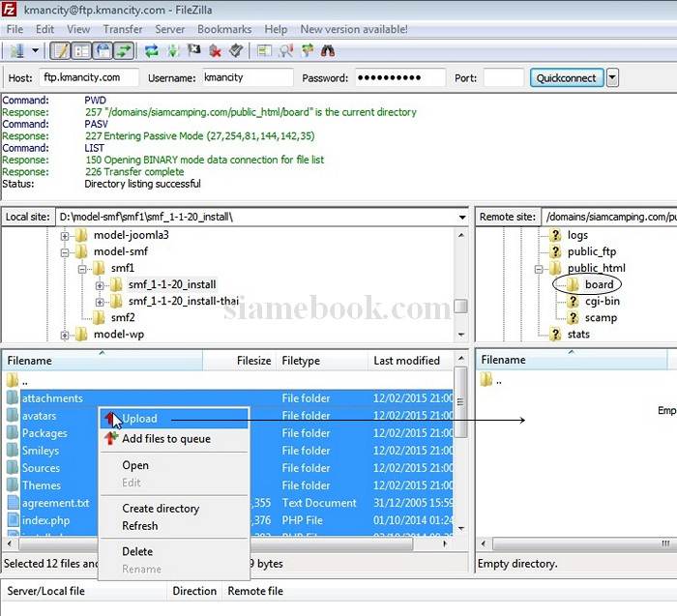677x616 pixels.
Task: Click the Port input field
Action: (x=504, y=77)
